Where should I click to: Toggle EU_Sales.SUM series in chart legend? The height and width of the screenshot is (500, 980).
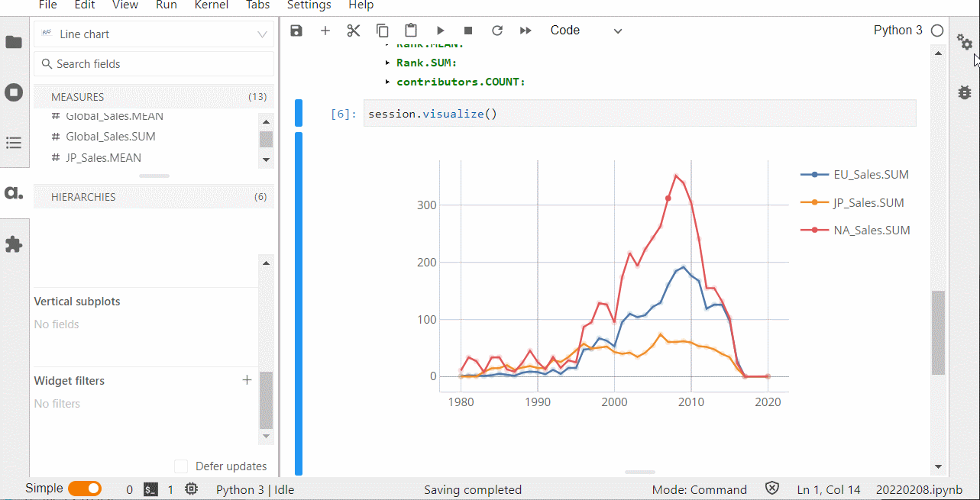click(x=870, y=175)
